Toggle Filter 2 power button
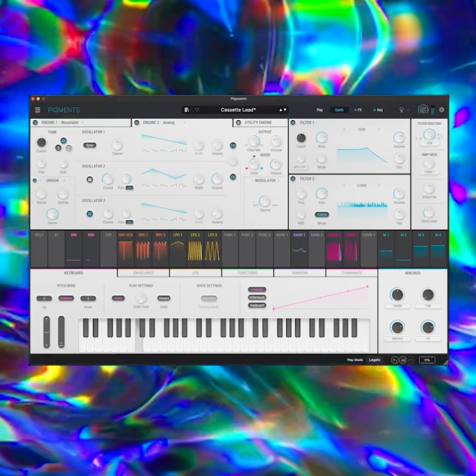Viewport: 476px width, 476px height. [x=293, y=179]
